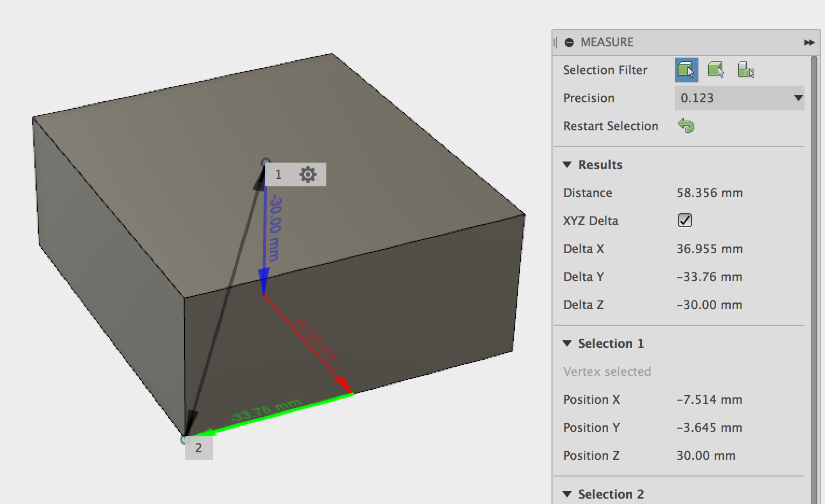Click the measurement label 1 in the viewport
This screenshot has width=825, height=504.
[278, 174]
